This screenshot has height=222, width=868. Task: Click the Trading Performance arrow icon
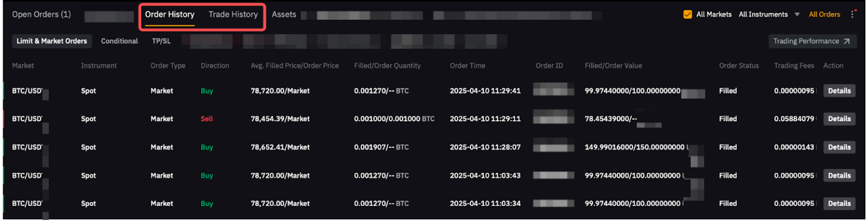tap(846, 41)
